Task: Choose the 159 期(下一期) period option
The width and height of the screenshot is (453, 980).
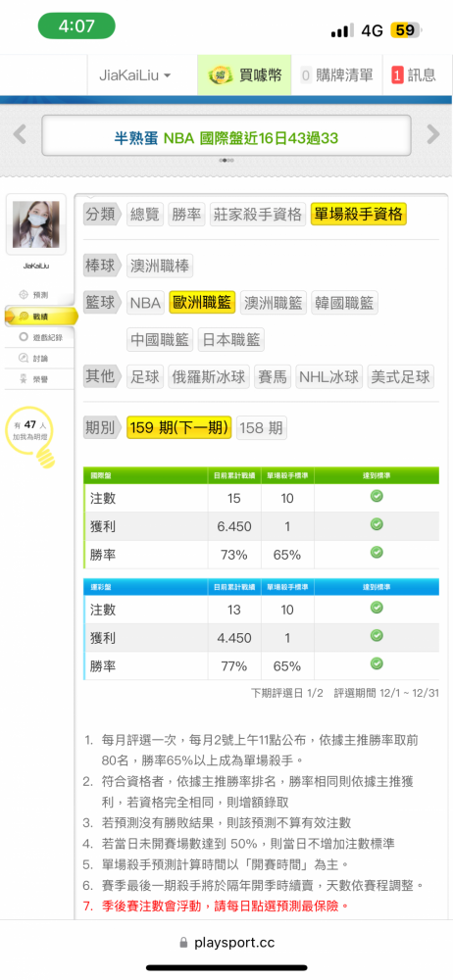Action: tap(179, 428)
